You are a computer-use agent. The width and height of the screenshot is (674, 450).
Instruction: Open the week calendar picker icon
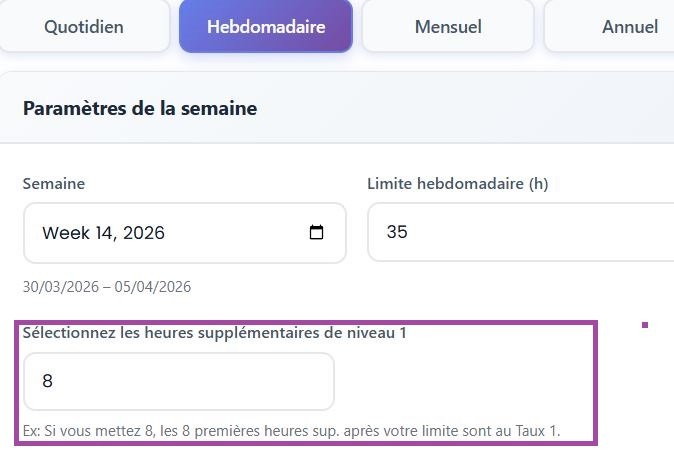pos(316,233)
